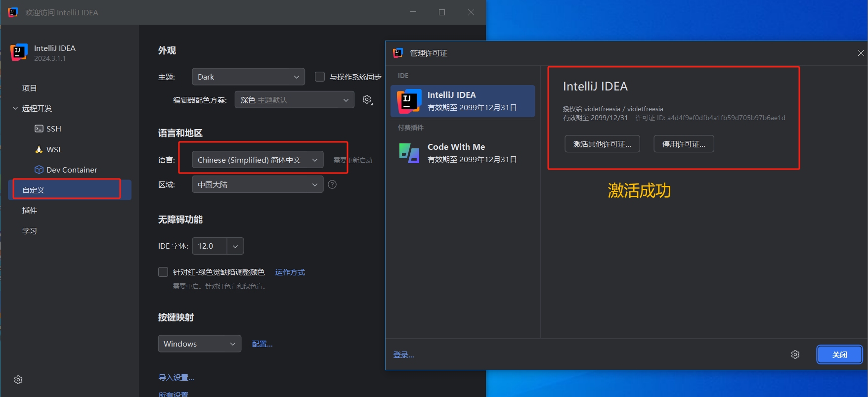
Task: Click the 关闭 button
Action: click(839, 354)
